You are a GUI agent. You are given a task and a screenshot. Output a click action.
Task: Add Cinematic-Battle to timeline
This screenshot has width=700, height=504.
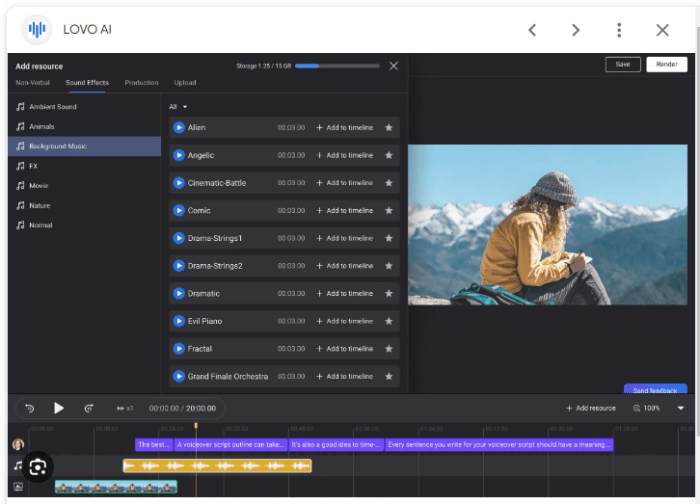coord(344,183)
